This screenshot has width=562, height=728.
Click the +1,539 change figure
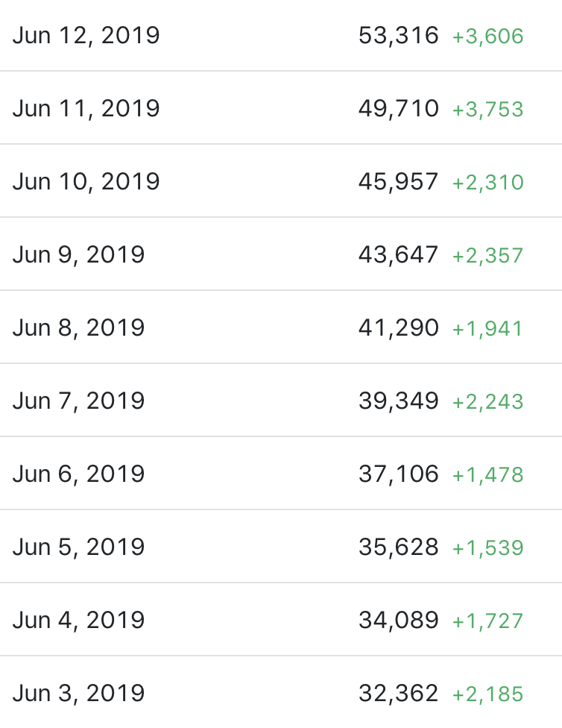point(488,548)
